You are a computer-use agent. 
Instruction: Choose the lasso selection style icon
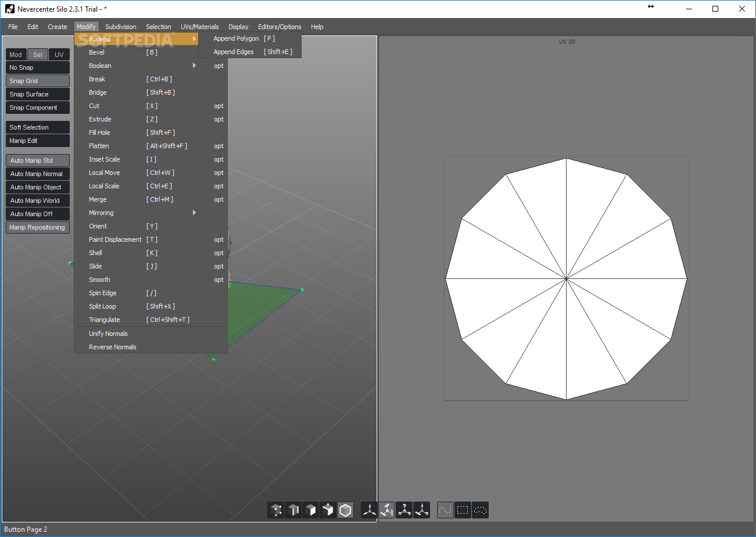coord(481,510)
